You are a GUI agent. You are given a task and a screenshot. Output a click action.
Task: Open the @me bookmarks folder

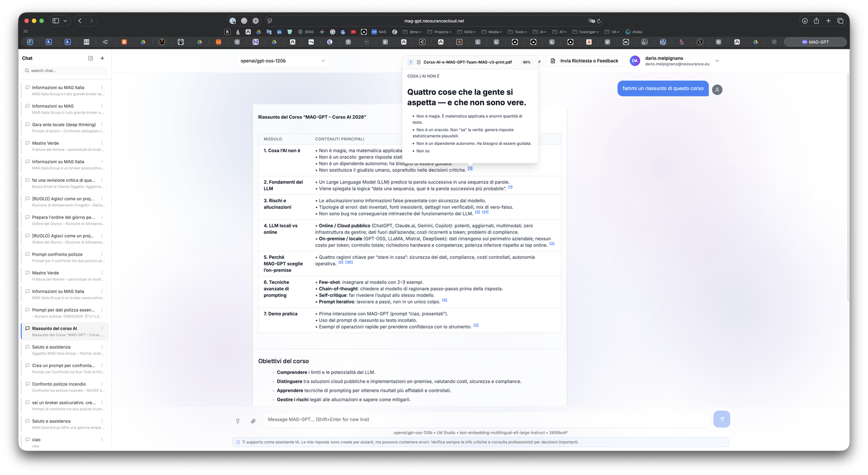(x=412, y=32)
